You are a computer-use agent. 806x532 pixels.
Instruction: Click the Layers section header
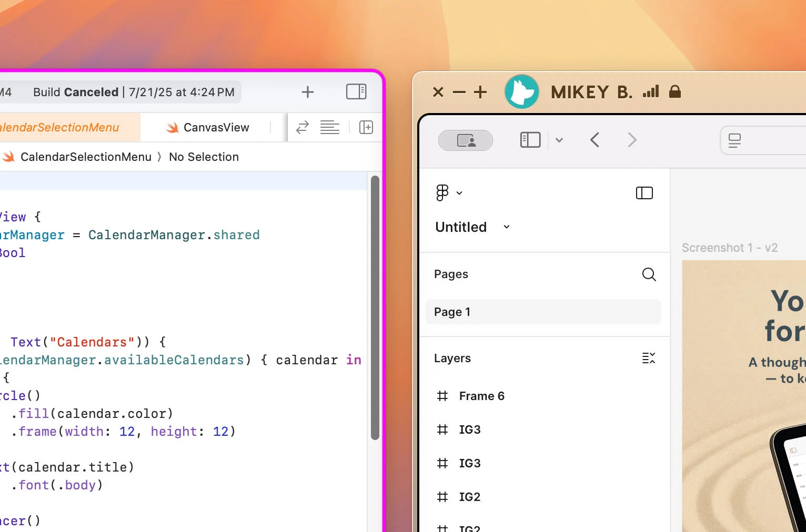(x=452, y=359)
